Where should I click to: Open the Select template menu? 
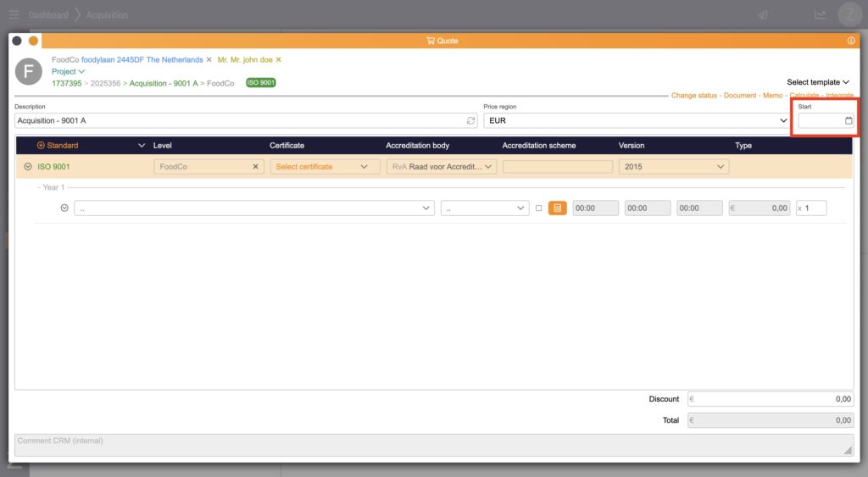click(x=817, y=82)
